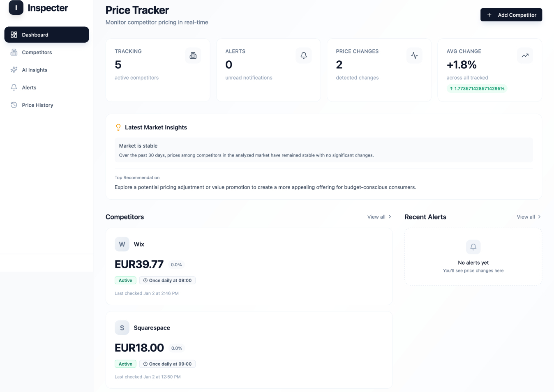Expand the View all chevron for Recent Alerts
The width and height of the screenshot is (554, 392).
[539, 217]
